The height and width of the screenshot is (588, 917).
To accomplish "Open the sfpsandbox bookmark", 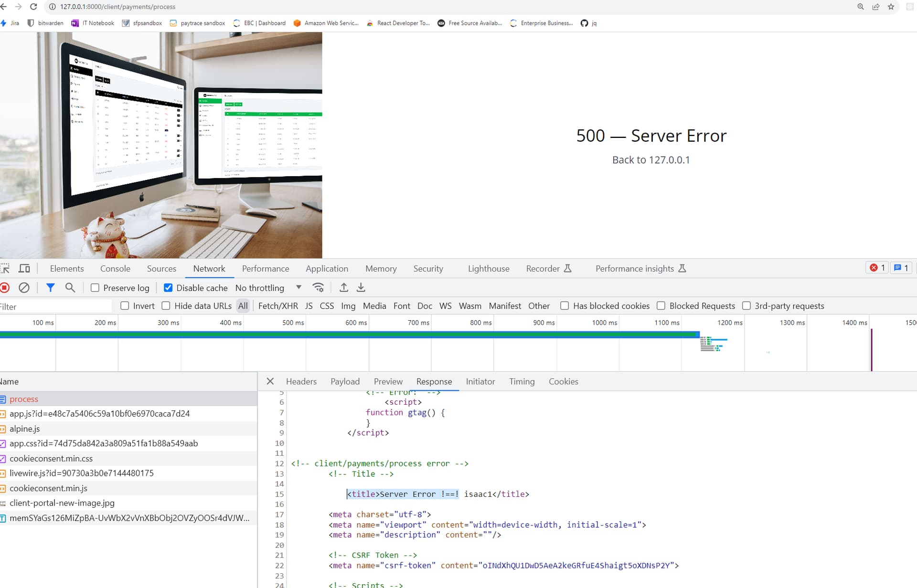I will click(142, 23).
